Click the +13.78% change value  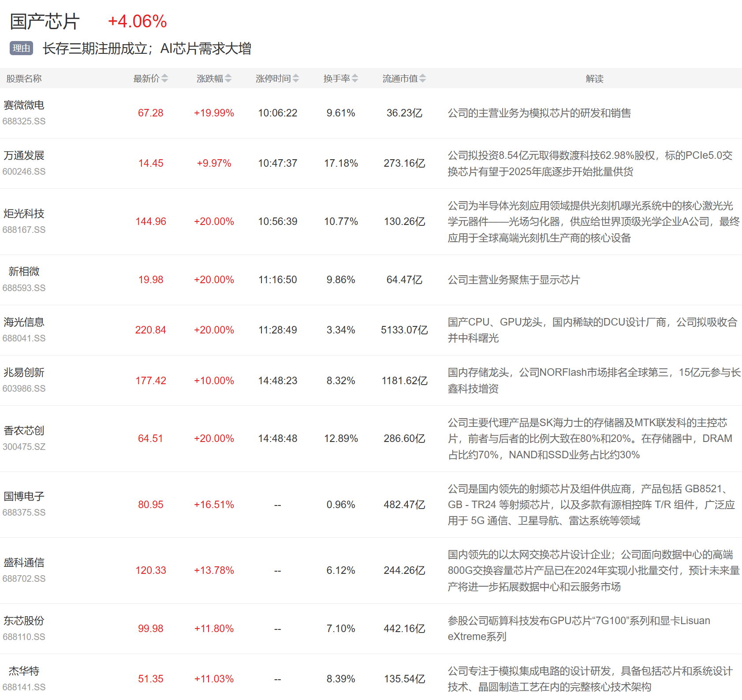pos(214,570)
